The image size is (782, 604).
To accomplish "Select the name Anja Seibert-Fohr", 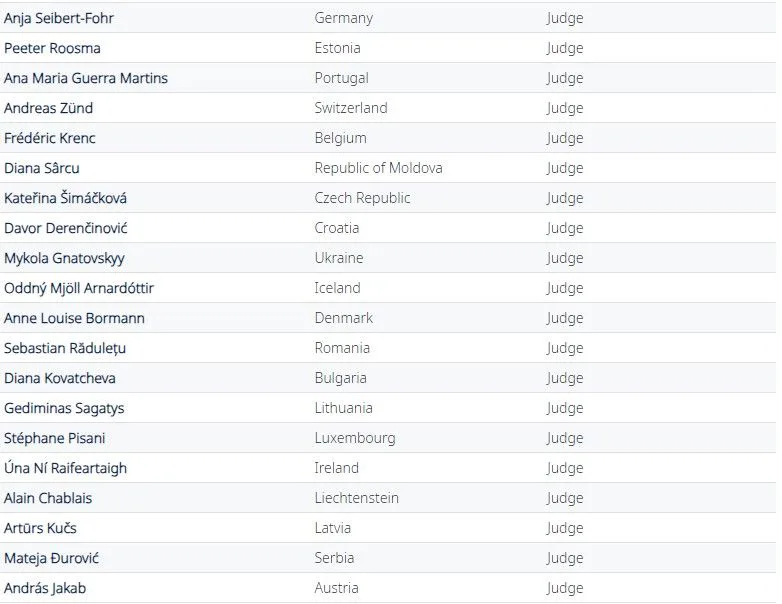I will pyautogui.click(x=59, y=18).
